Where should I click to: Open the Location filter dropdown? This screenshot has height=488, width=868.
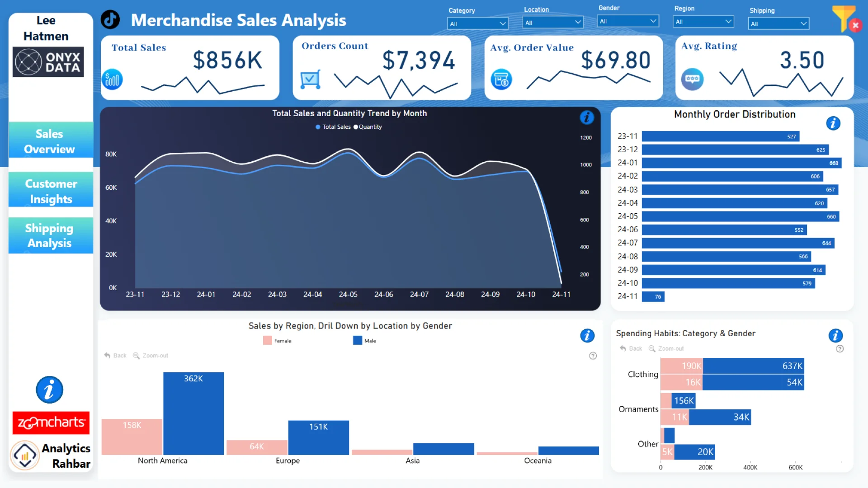pos(553,22)
